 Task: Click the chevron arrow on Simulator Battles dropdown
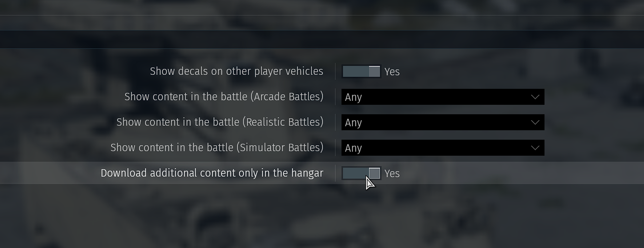point(535,148)
